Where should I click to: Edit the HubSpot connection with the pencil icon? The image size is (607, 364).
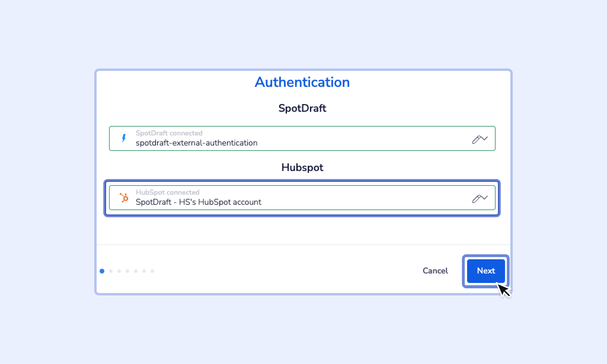(476, 198)
